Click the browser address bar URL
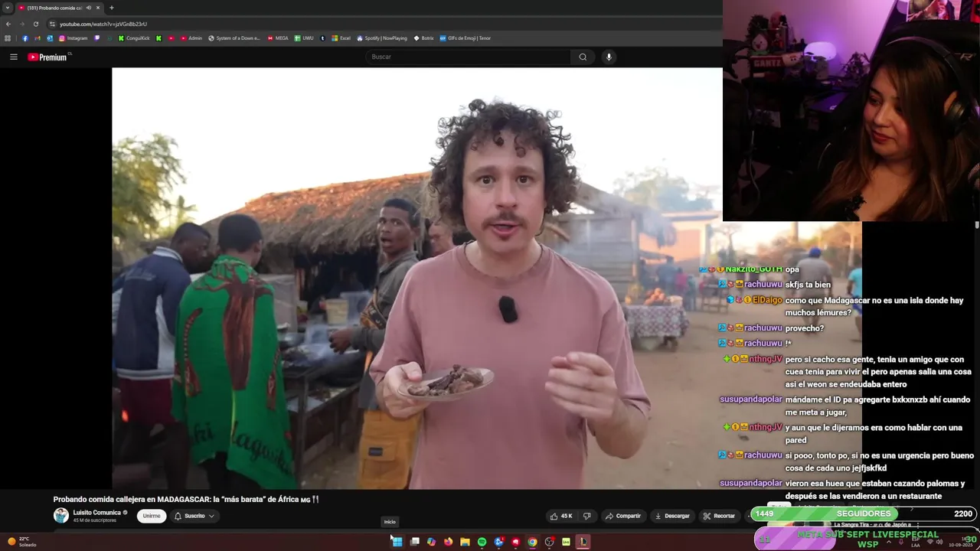980x551 pixels. click(103, 24)
